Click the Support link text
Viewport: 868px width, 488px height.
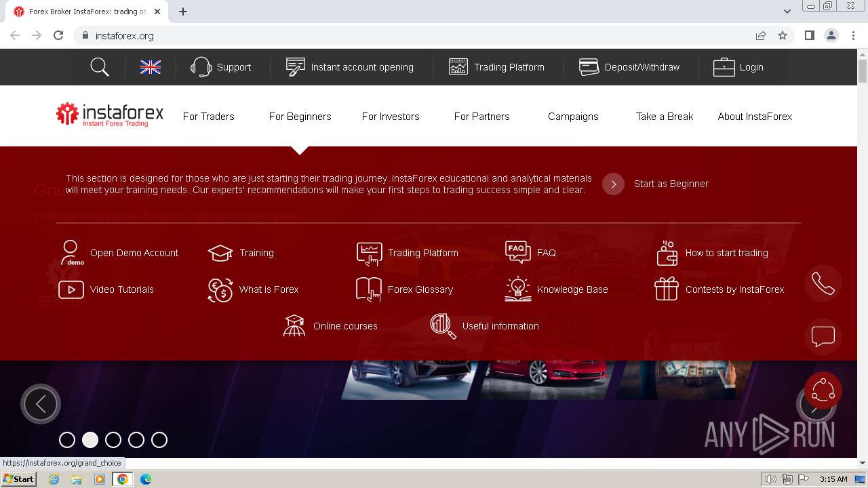click(x=234, y=67)
